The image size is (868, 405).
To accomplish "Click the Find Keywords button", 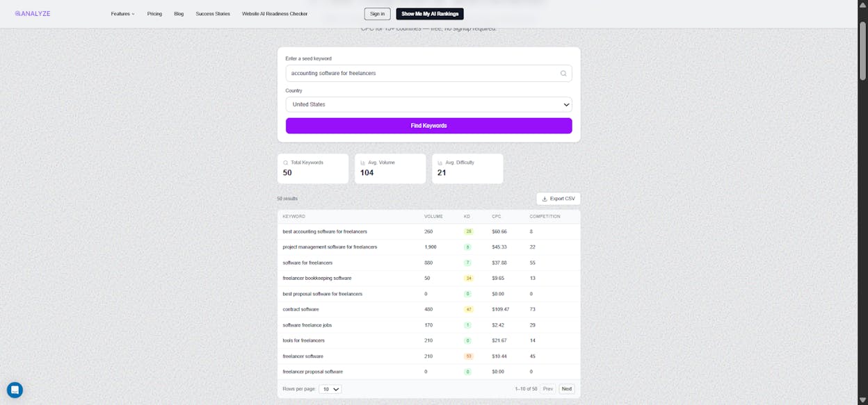I will point(428,126).
